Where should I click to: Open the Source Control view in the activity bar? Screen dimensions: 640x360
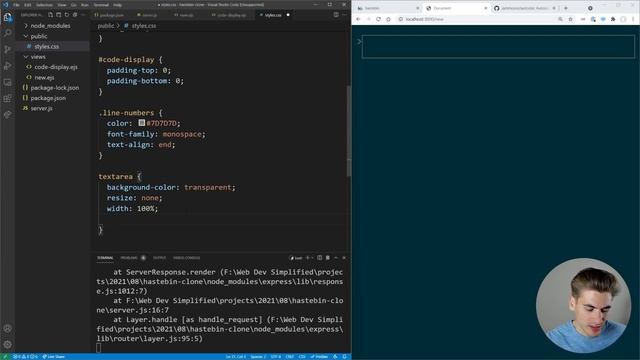[7, 49]
